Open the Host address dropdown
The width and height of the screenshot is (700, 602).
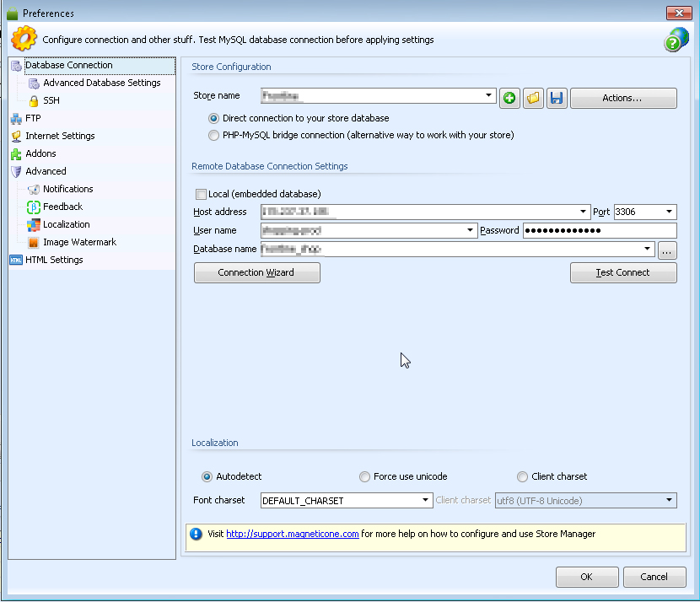click(x=583, y=212)
